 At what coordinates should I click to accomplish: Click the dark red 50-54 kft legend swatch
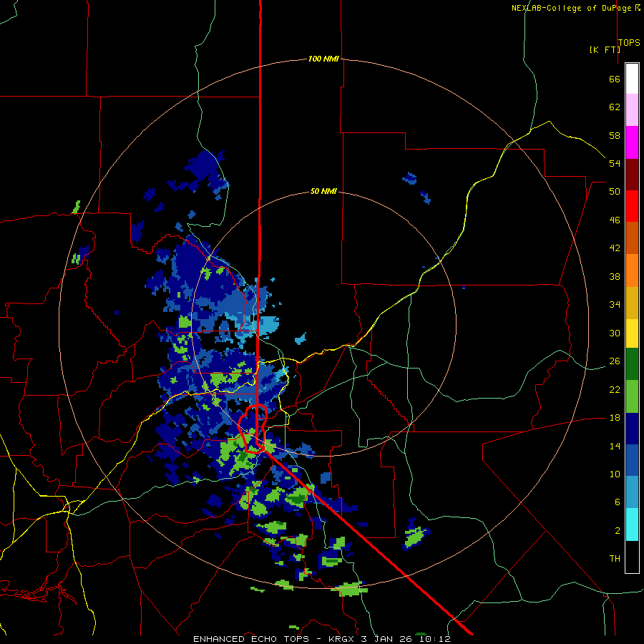pos(632,175)
